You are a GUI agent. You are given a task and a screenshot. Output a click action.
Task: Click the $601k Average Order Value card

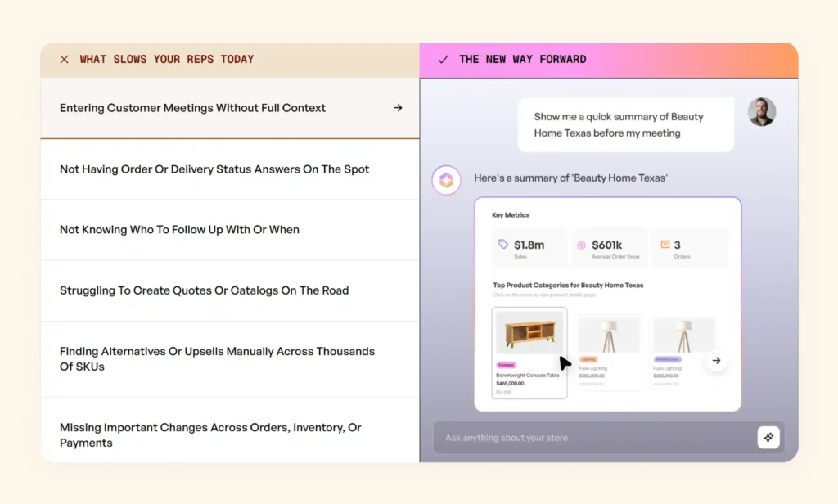(610, 248)
